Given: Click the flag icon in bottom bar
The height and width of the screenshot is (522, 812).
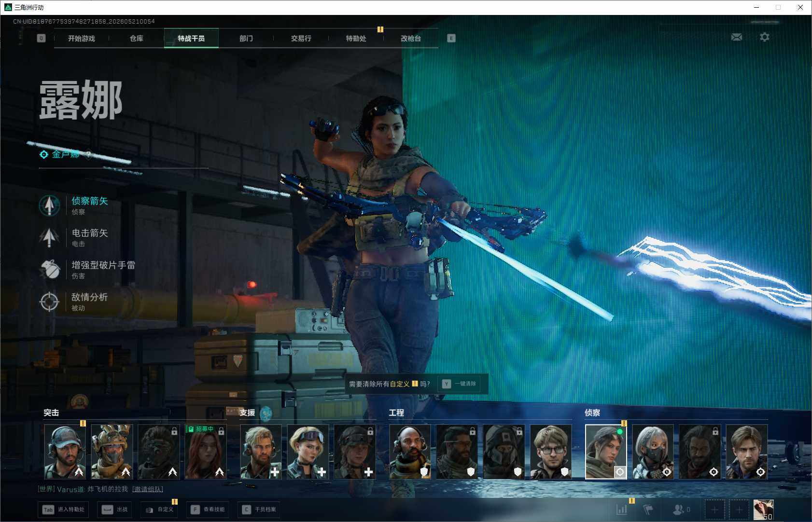Looking at the screenshot, I should point(648,509).
